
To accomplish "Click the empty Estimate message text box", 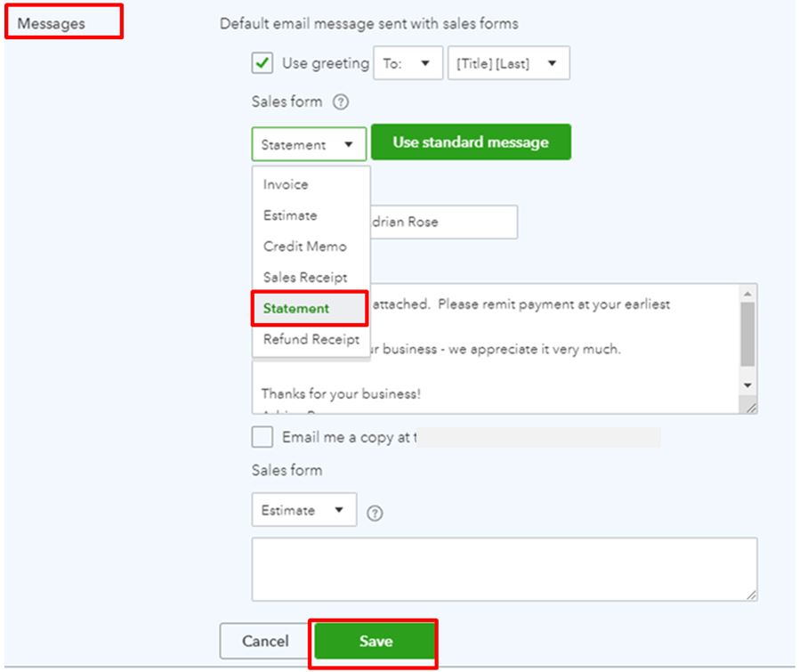I will point(504,569).
